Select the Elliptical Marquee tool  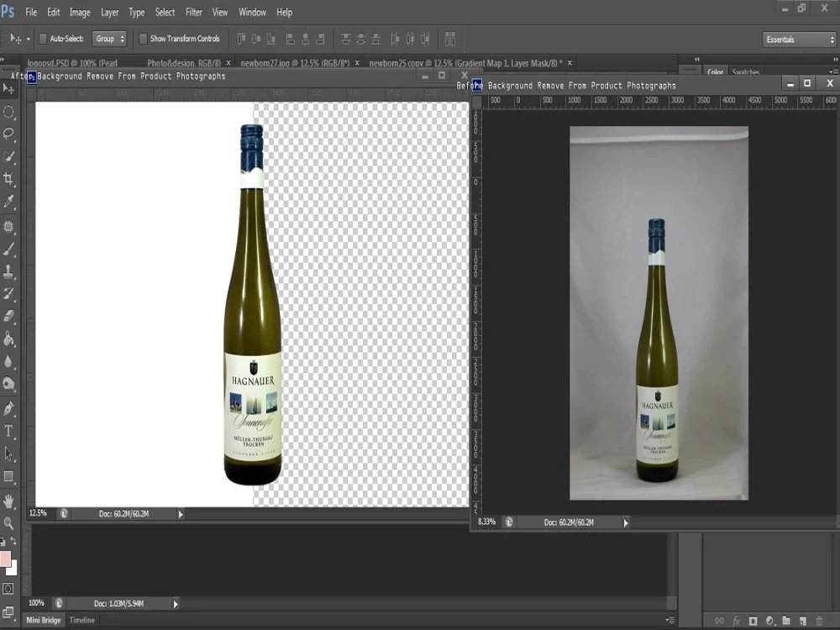[8, 112]
